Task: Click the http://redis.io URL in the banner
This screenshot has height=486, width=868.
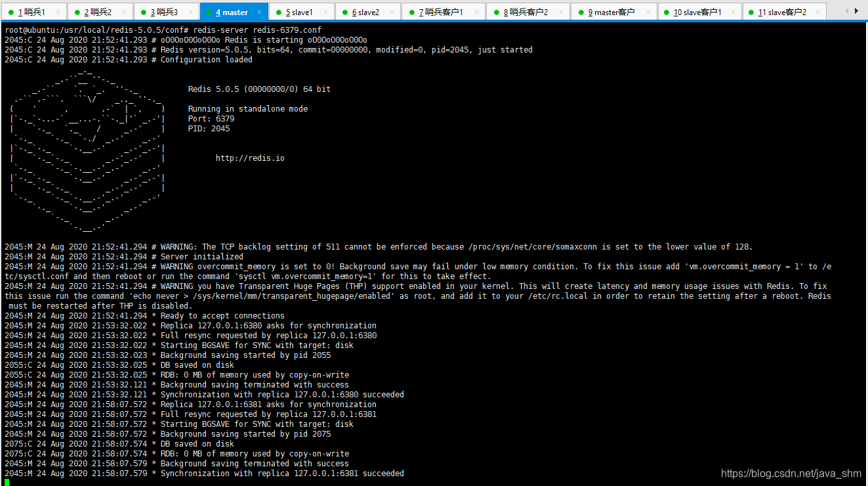Action: point(250,158)
